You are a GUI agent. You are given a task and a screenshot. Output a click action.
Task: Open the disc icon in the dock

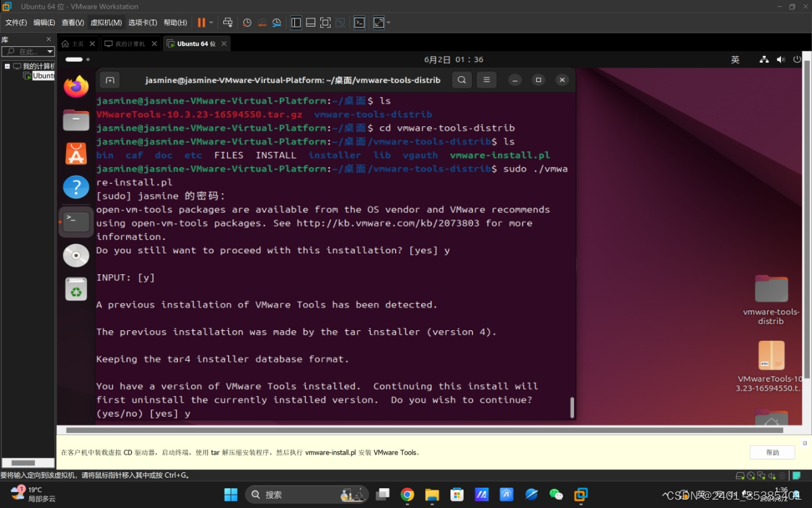click(76, 255)
